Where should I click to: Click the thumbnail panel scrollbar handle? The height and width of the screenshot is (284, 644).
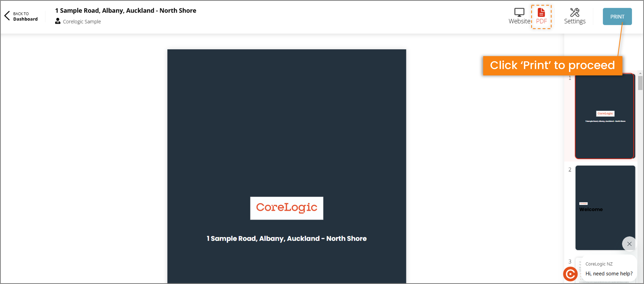tap(640, 83)
